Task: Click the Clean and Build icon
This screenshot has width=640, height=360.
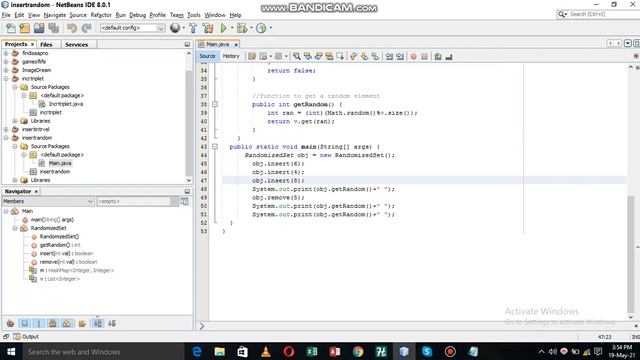Action: pyautogui.click(x=208, y=28)
